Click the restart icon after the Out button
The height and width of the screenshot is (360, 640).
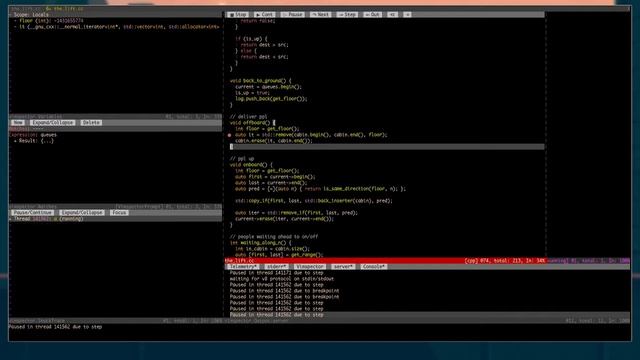coord(392,14)
